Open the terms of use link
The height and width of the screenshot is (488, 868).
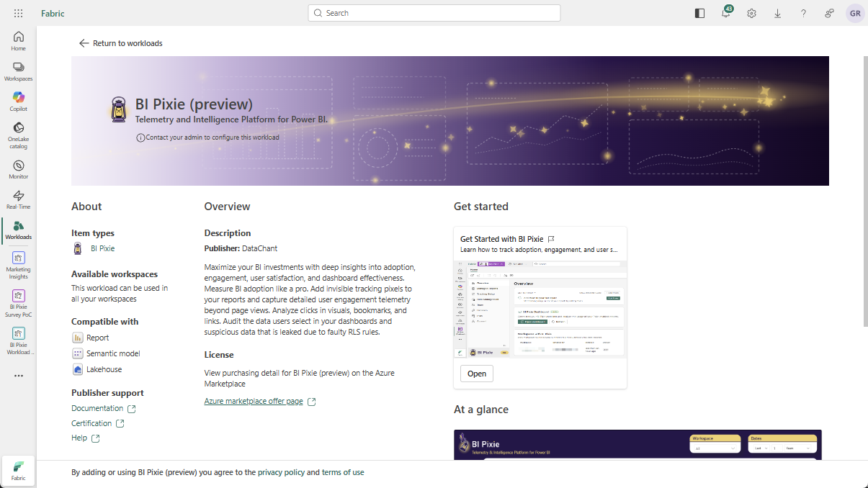tap(343, 473)
